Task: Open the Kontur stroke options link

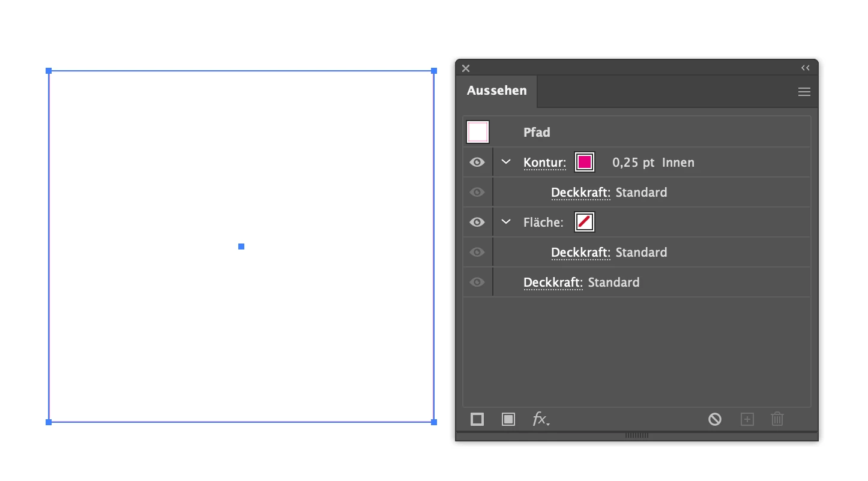Action: [544, 163]
